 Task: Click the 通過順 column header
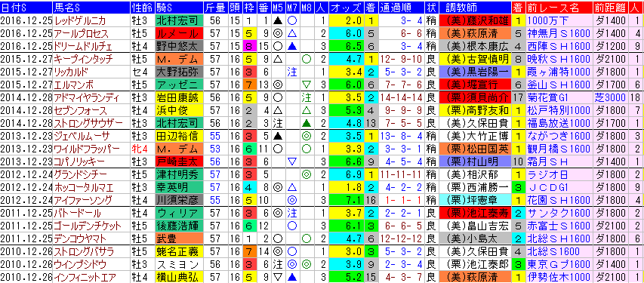(x=401, y=7)
